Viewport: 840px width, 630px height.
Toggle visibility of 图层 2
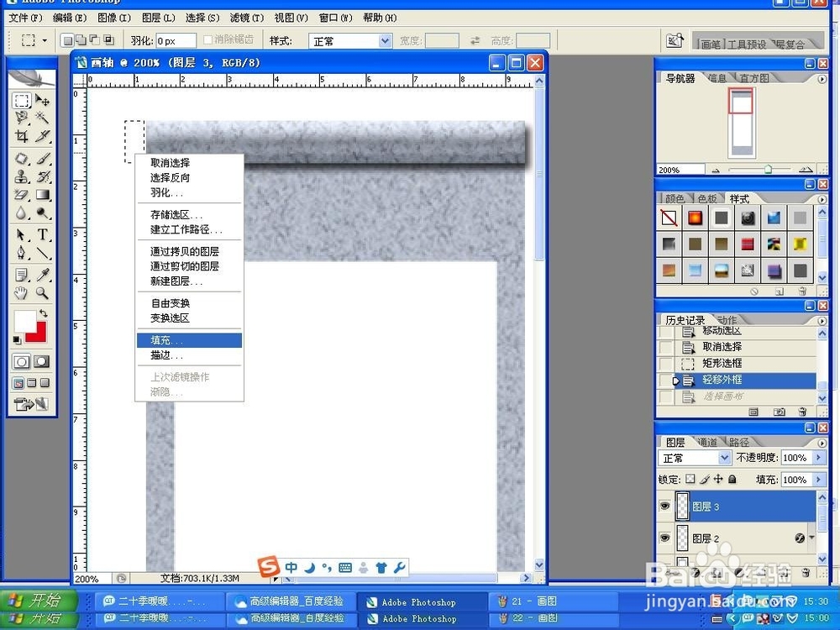tap(664, 538)
